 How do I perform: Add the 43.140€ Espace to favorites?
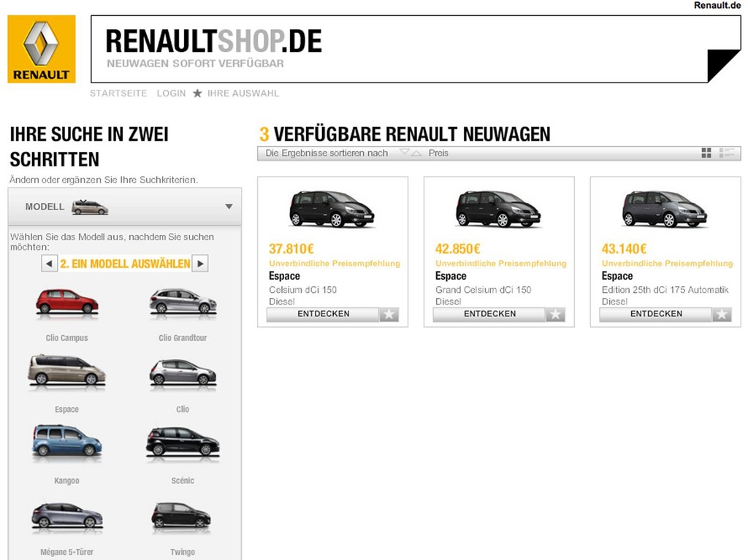[x=722, y=315]
